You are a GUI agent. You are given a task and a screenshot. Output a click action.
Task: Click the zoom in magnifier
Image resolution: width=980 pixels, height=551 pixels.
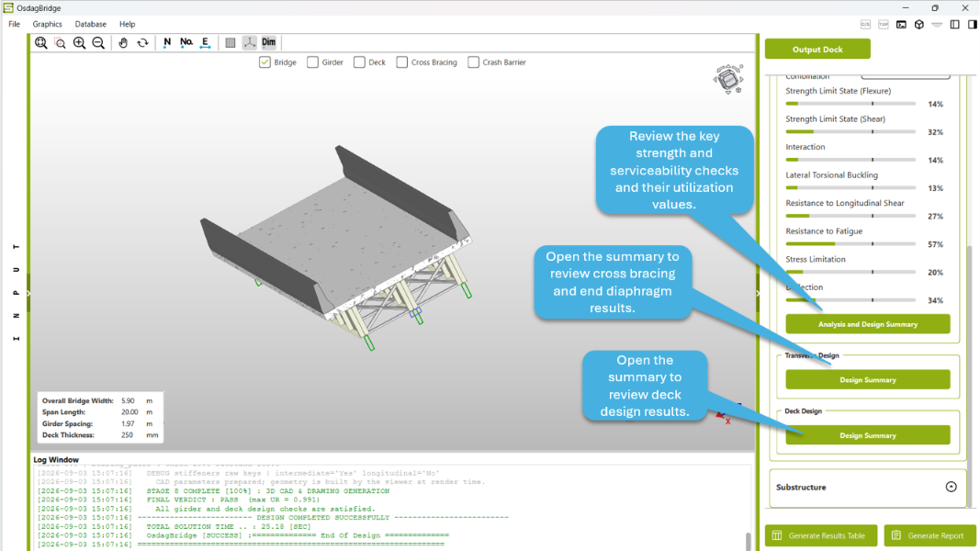79,42
